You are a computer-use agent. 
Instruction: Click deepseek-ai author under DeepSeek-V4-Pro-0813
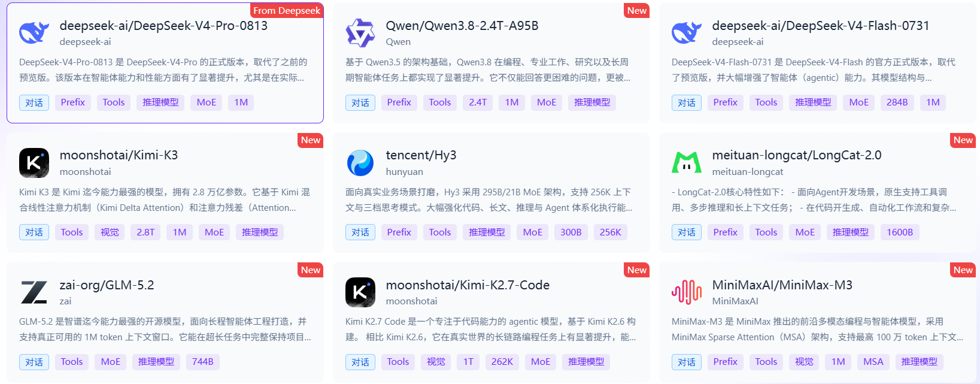[x=85, y=42]
